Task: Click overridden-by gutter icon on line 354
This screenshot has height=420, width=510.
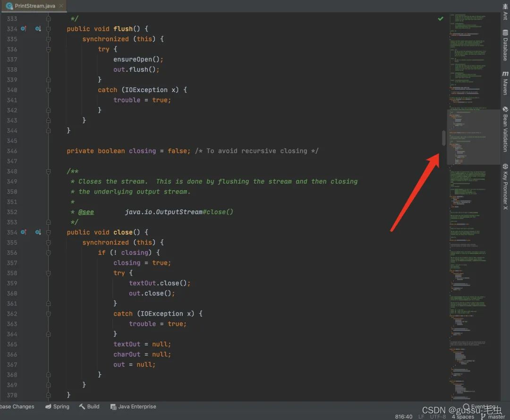Action: [x=38, y=233]
